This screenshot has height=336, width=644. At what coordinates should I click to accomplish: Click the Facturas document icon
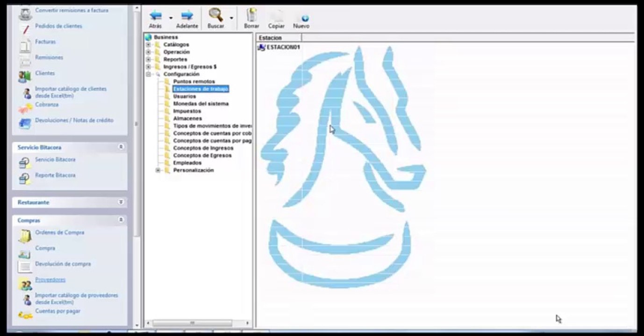pos(25,45)
